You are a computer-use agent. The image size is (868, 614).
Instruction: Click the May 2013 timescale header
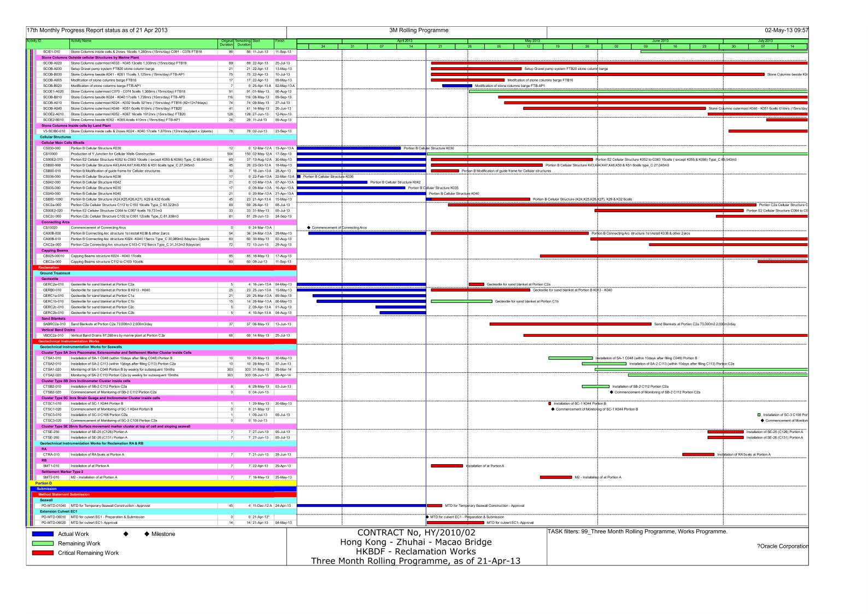(x=532, y=41)
